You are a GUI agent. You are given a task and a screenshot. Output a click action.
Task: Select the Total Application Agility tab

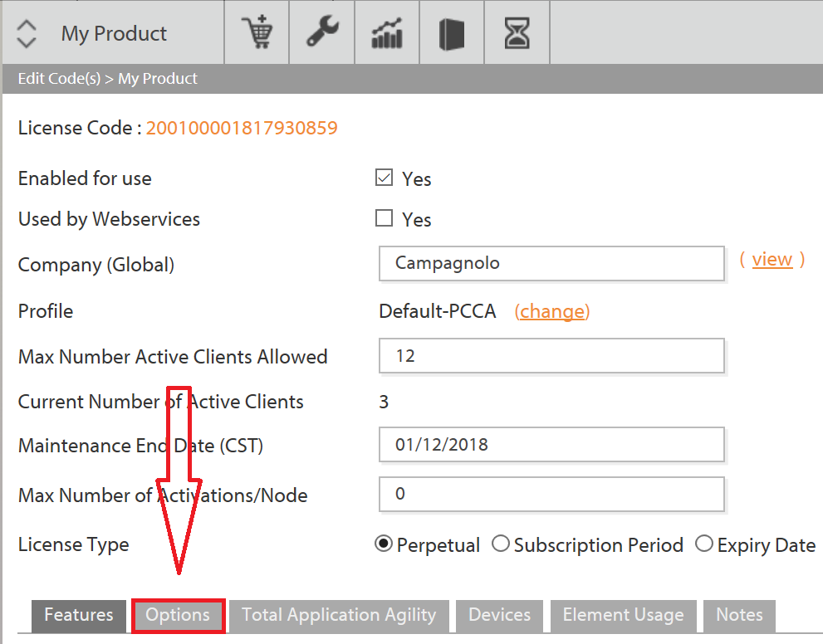point(338,615)
